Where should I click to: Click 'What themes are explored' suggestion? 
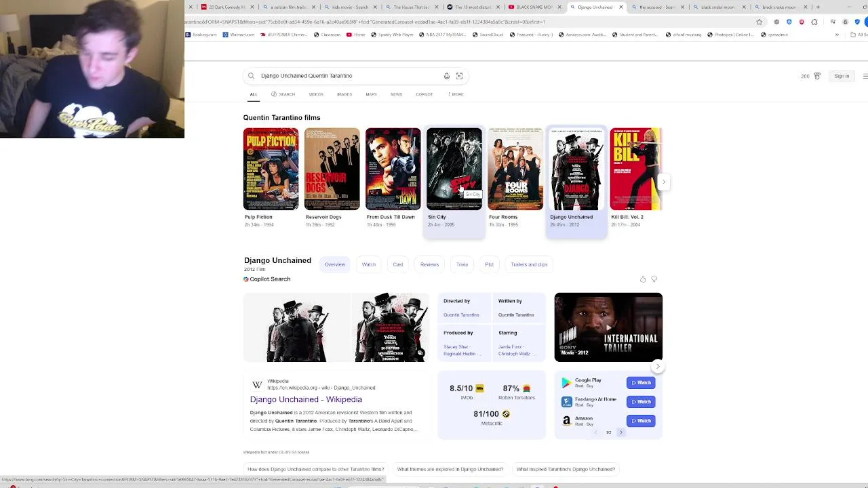tap(450, 469)
